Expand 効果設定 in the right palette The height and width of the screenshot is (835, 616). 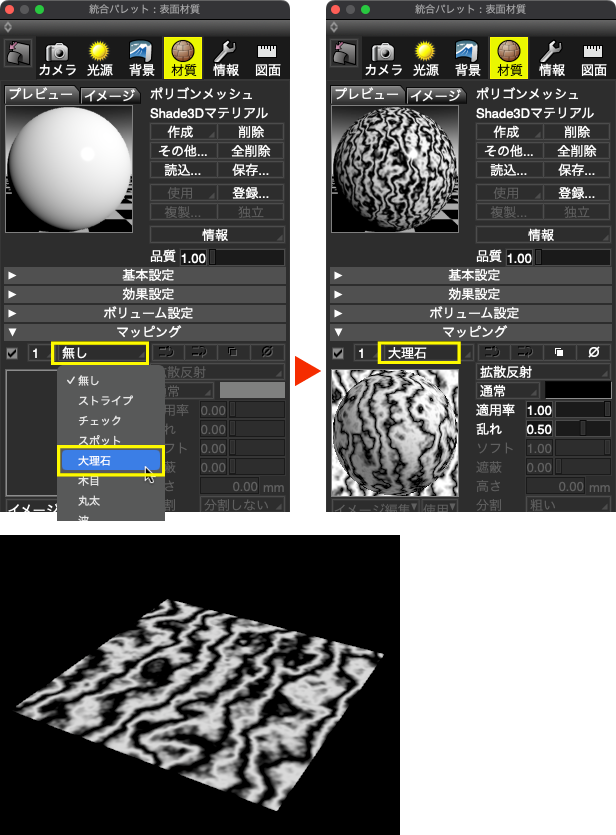[338, 294]
